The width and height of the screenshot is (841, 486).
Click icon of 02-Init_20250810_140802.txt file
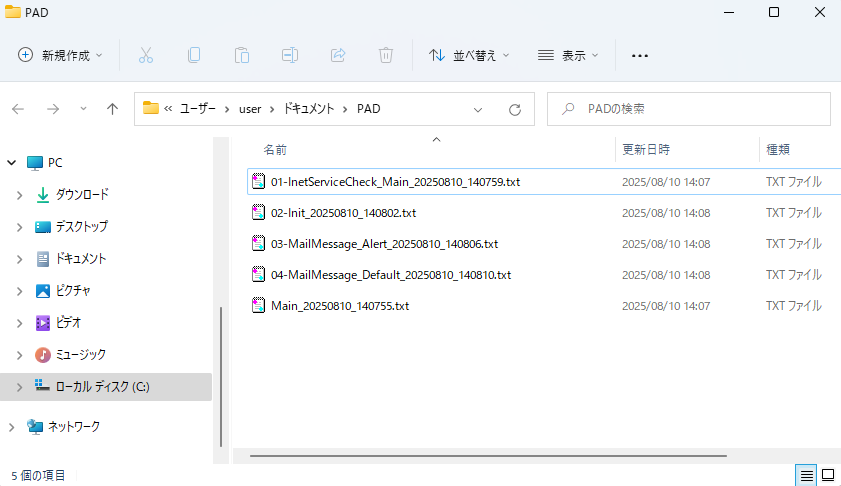(x=258, y=213)
